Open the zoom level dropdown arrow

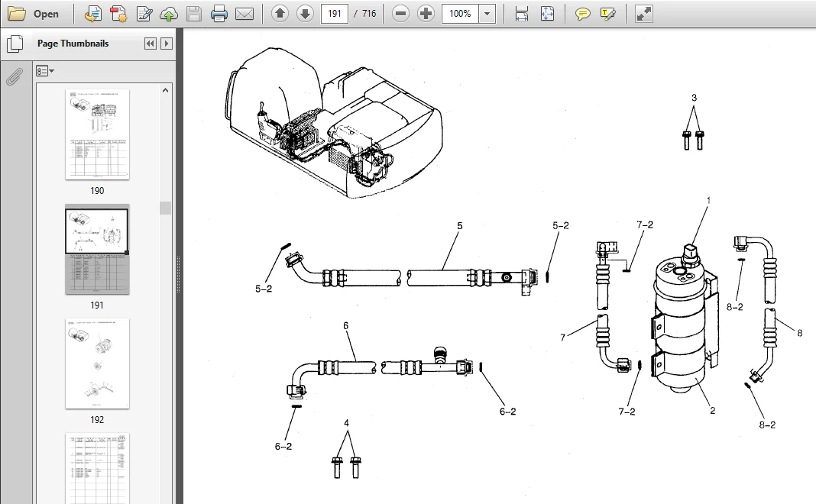tap(487, 14)
